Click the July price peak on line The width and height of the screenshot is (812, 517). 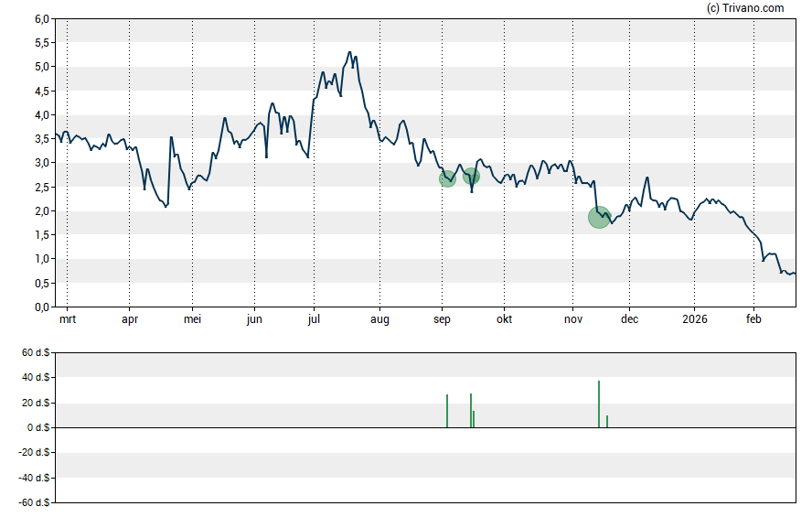click(x=349, y=53)
